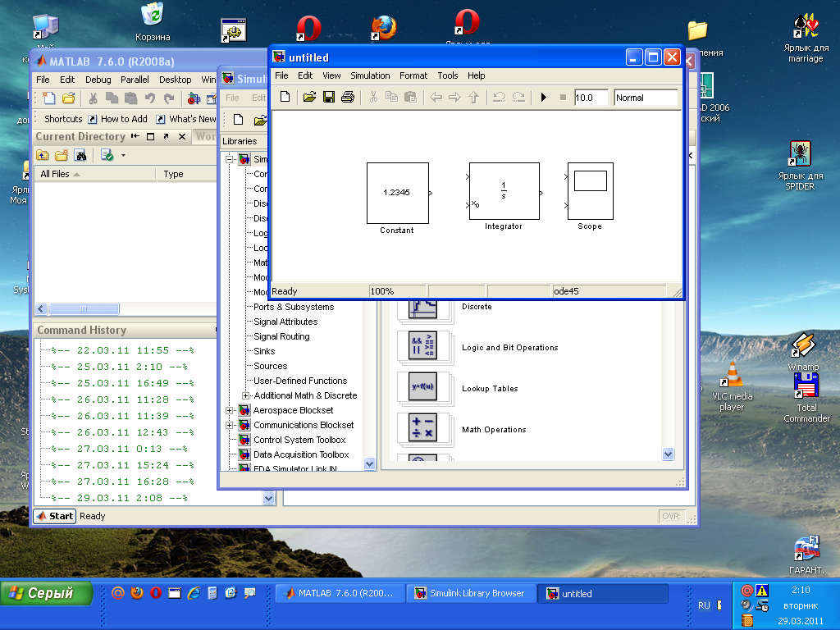This screenshot has height=630, width=840.
Task: Open the Format menu in untitled window
Action: (x=413, y=75)
